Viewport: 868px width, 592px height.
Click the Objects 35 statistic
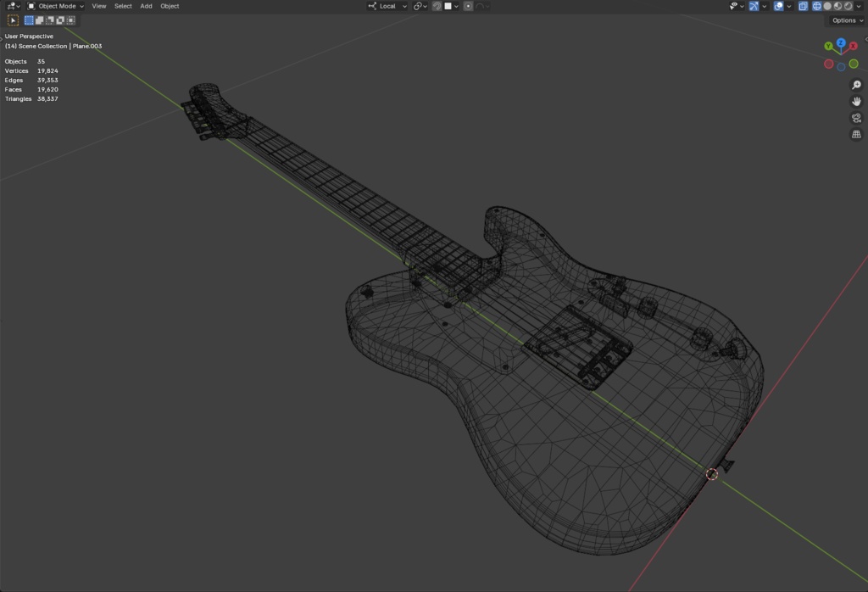[25, 61]
